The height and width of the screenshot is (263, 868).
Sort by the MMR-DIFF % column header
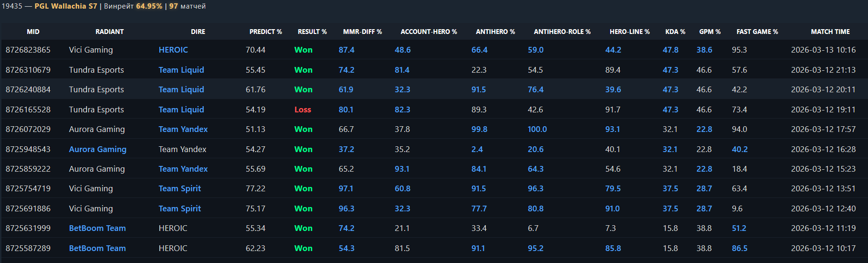coord(362,32)
